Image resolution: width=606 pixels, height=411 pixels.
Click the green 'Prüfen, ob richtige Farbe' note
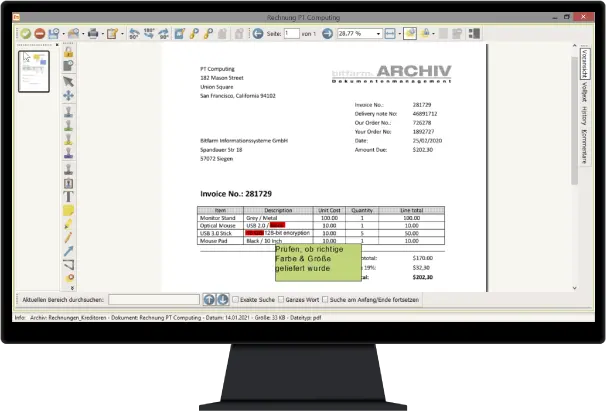click(x=318, y=262)
